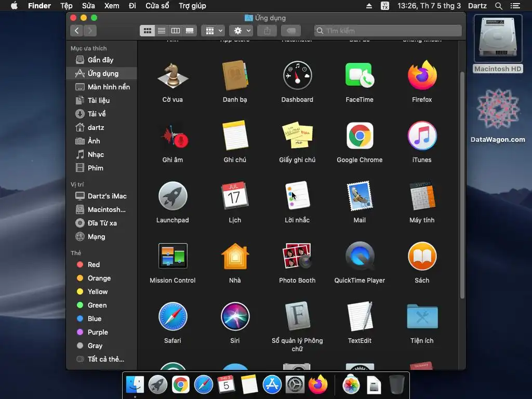Open the Ghi chú notes app
Viewport: 532px width, 399px height.
[x=235, y=136]
